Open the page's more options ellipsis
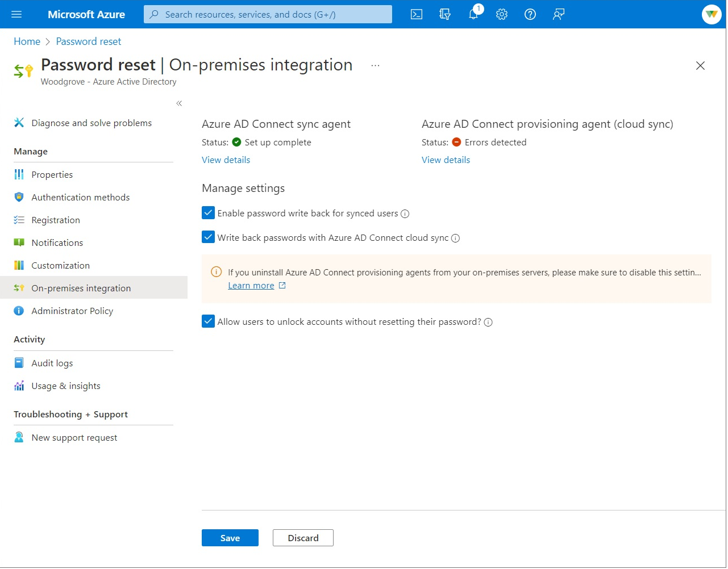 point(375,65)
